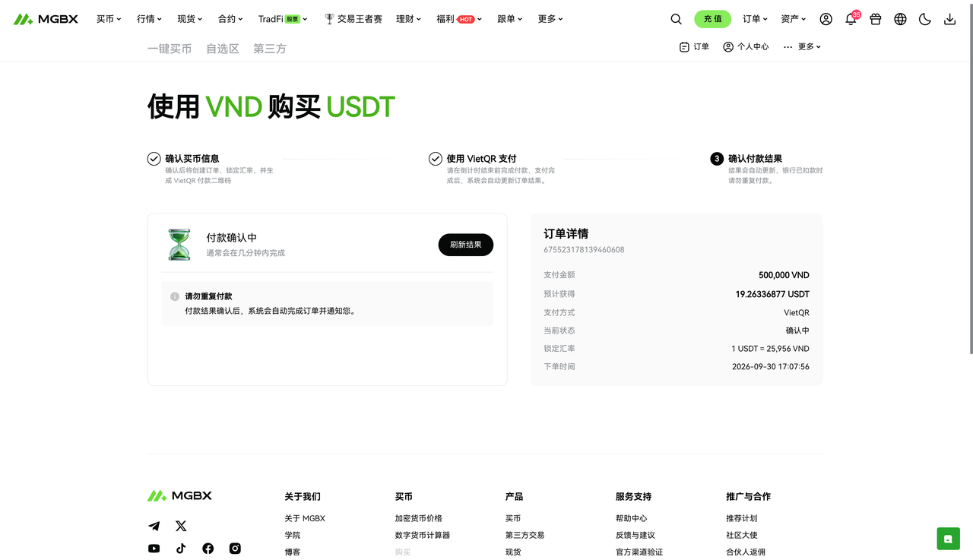Screen dimensions: 973x560
Task: Toggle dark mode moon icon
Action: coord(925,19)
